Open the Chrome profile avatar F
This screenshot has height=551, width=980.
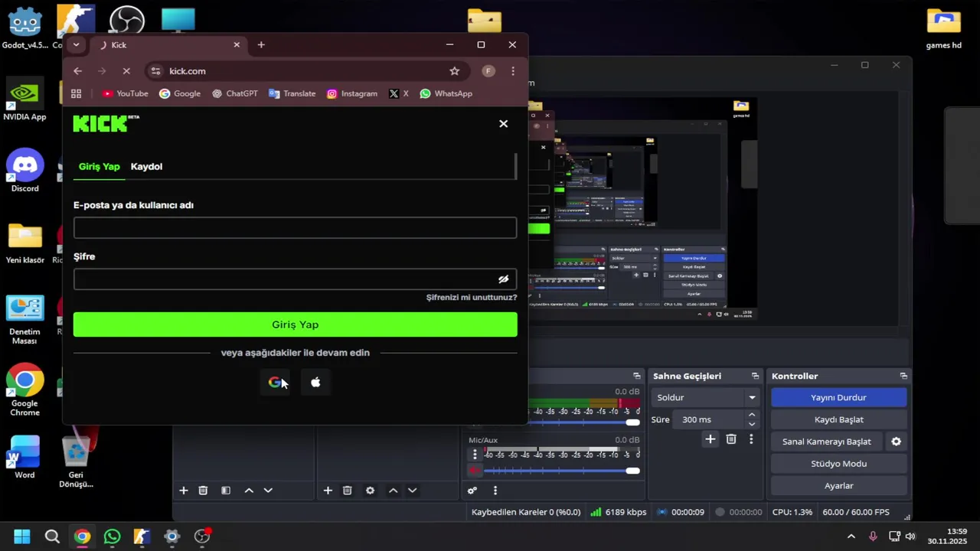point(488,71)
